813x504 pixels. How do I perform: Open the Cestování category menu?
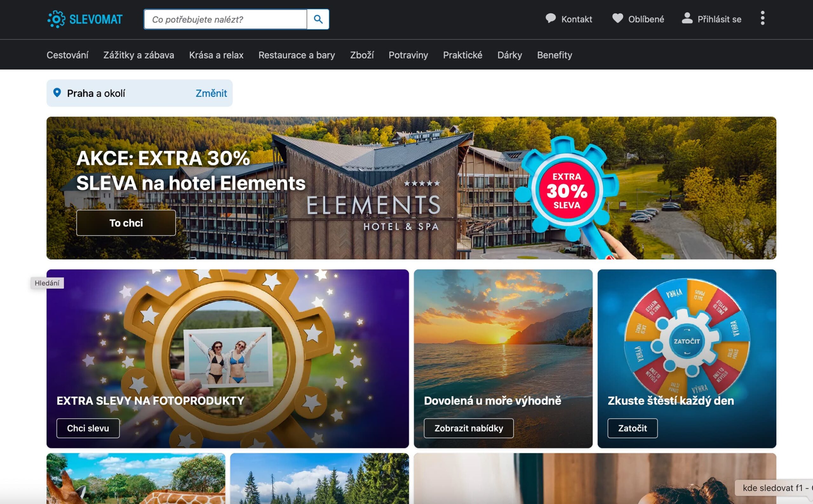(x=67, y=55)
